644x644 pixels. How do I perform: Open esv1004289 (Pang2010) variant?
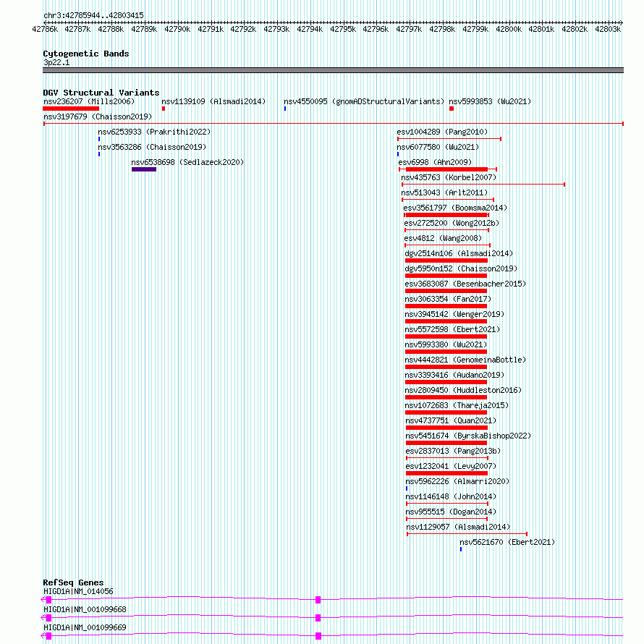tap(442, 132)
